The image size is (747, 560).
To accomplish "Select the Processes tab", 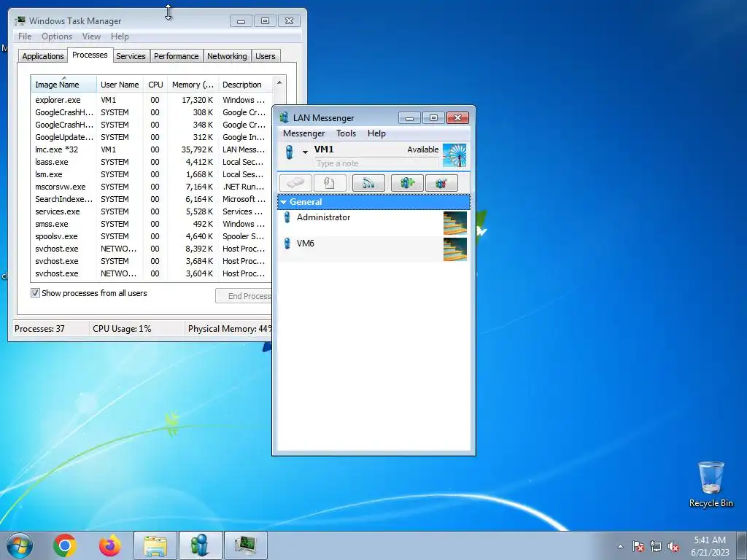I will 90,55.
